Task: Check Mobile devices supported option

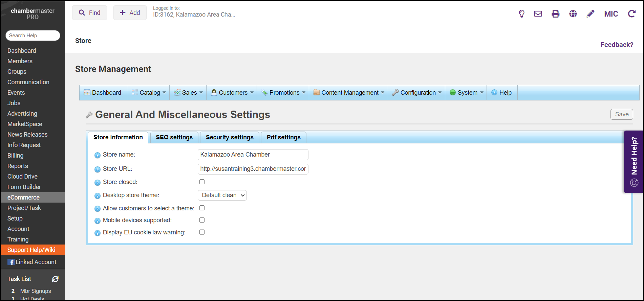Action: click(202, 220)
